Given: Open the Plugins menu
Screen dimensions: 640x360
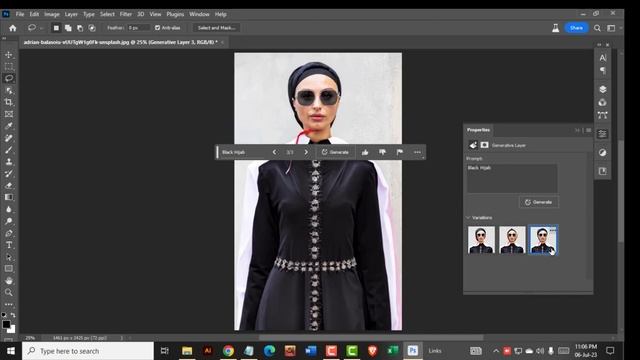Looking at the screenshot, I should coord(175,14).
